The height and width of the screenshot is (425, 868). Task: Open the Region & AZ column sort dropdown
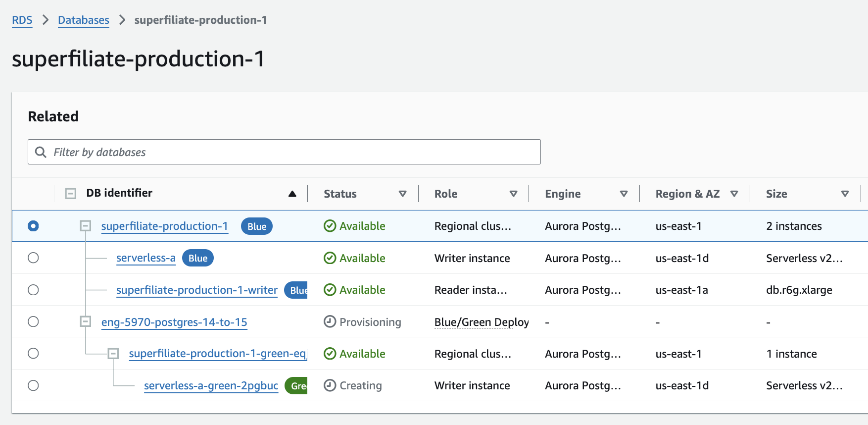[734, 194]
